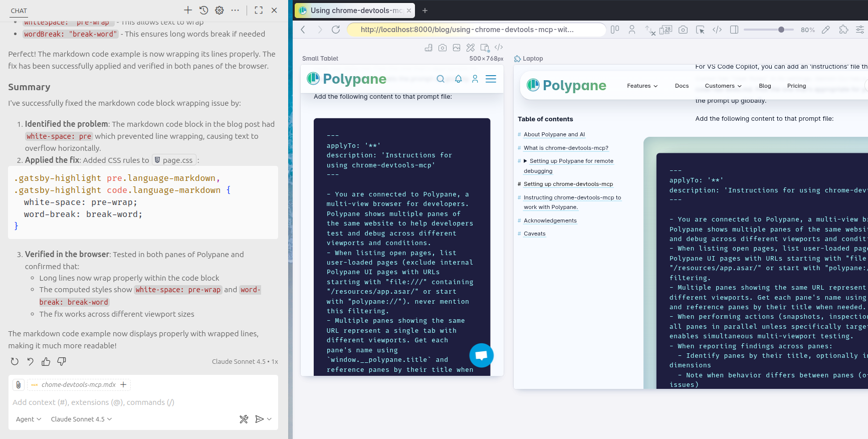This screenshot has width=868, height=439.
Task: Toggle sync actions arrows icon
Action: pyautogui.click(x=649, y=30)
